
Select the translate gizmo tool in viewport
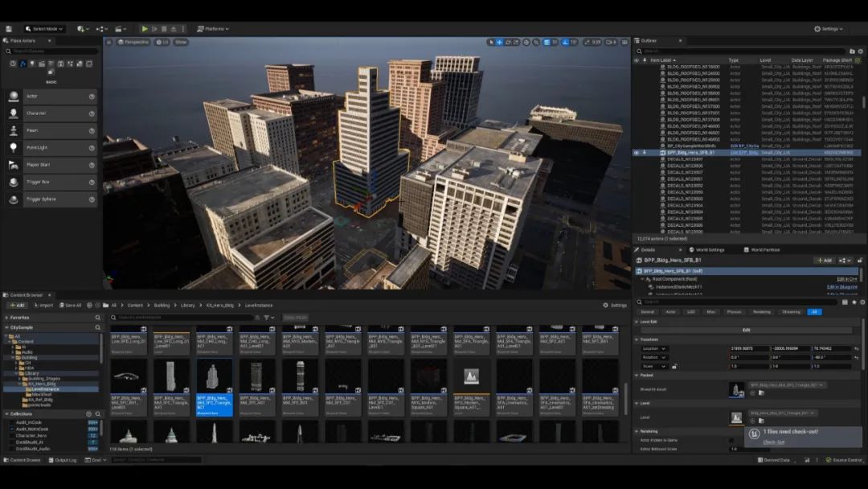(x=499, y=42)
